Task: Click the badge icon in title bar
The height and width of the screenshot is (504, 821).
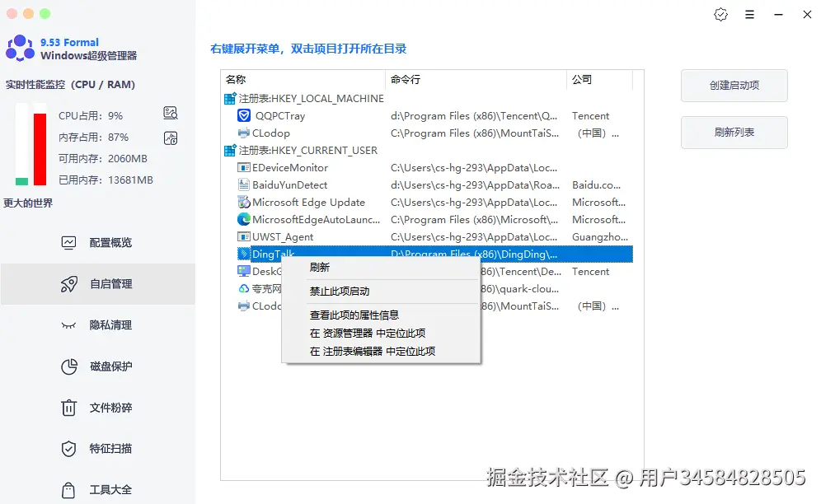Action: tap(720, 14)
